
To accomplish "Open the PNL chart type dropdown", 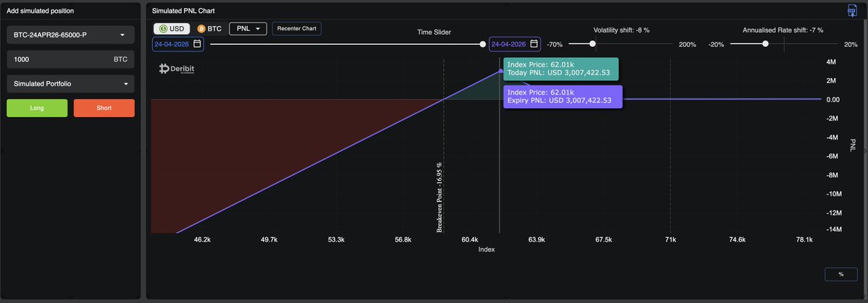I will pyautogui.click(x=248, y=29).
